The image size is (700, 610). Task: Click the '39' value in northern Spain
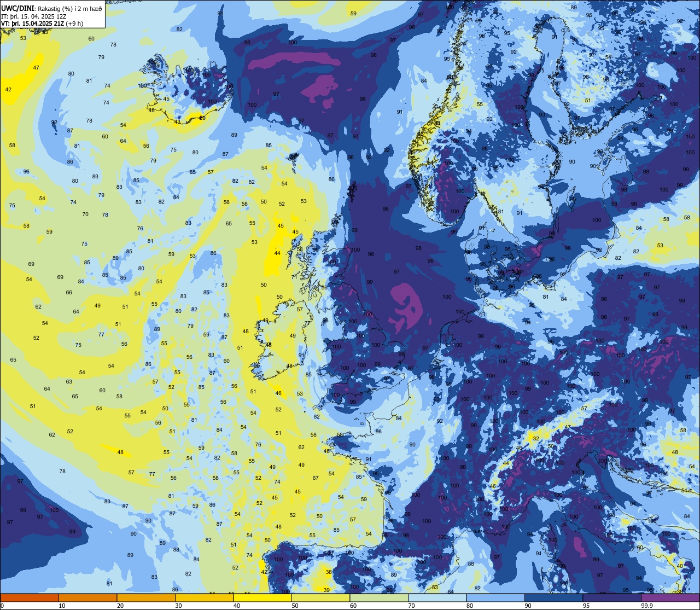(x=326, y=590)
